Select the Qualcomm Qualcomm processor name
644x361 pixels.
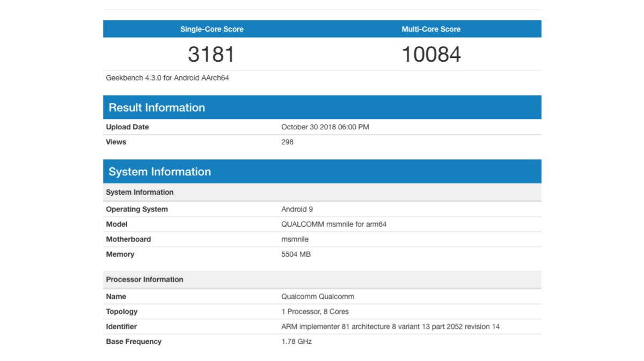317,297
